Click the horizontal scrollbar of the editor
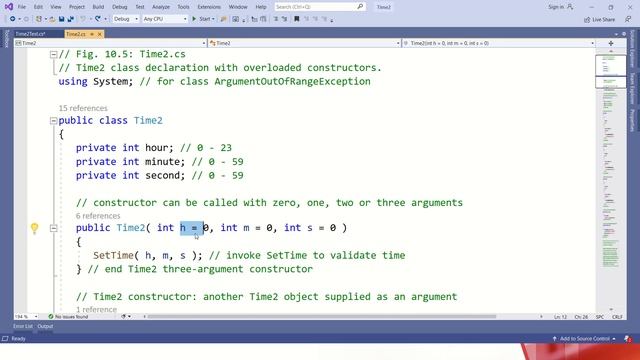 tap(322, 316)
